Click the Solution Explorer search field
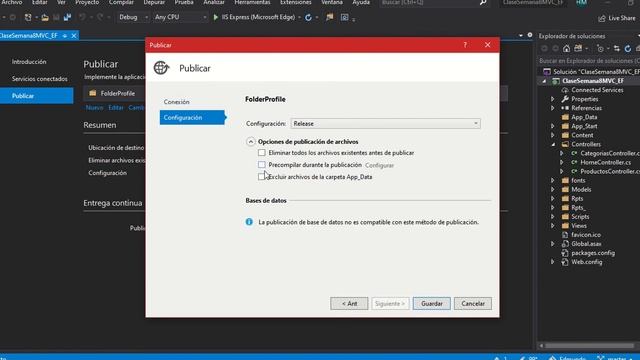 tap(589, 61)
